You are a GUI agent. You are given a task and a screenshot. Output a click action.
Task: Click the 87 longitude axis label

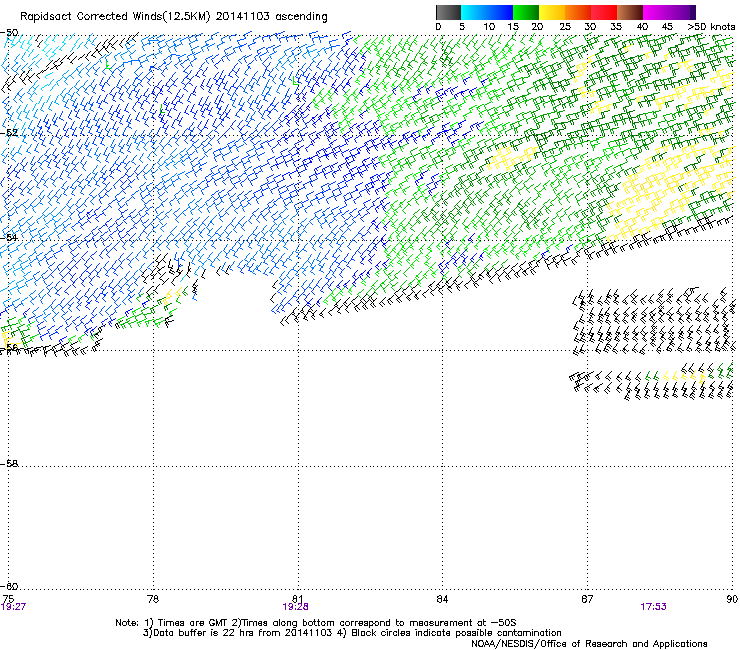587,599
